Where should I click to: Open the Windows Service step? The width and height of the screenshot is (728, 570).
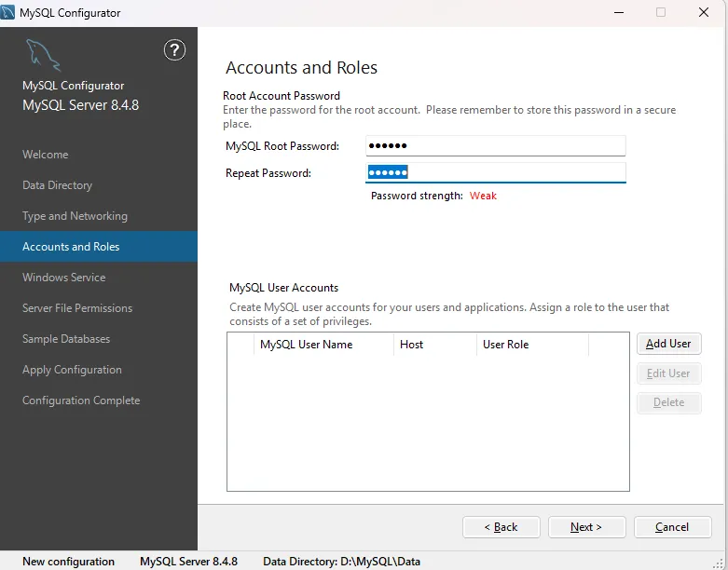(x=64, y=278)
